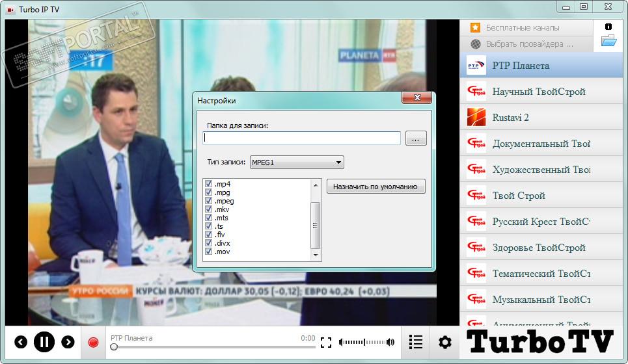Click the extension list scrollbar thumb
This screenshot has height=364, width=628.
315,226
